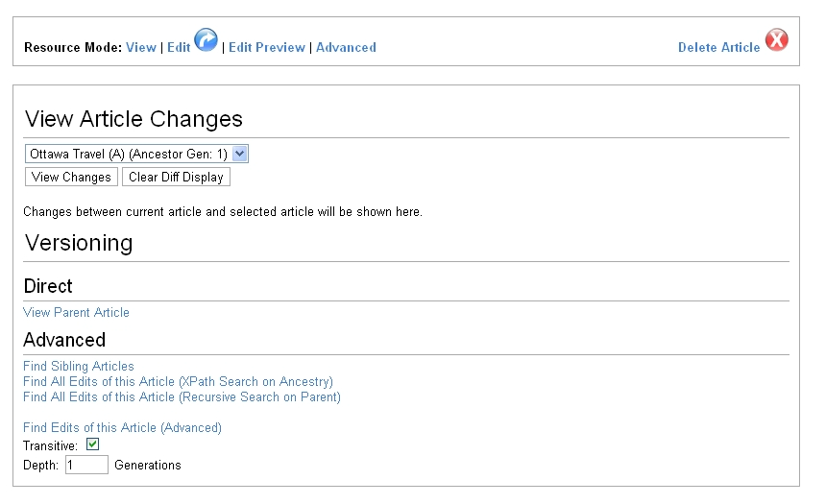826x504 pixels.
Task: Toggle the Transitive checkbox
Action: click(x=93, y=444)
